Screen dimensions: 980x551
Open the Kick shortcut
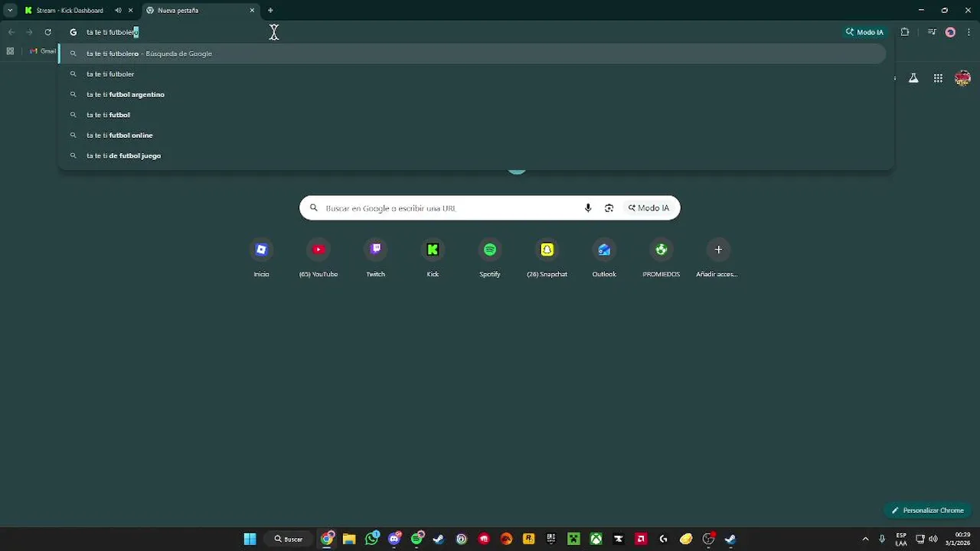tap(433, 257)
